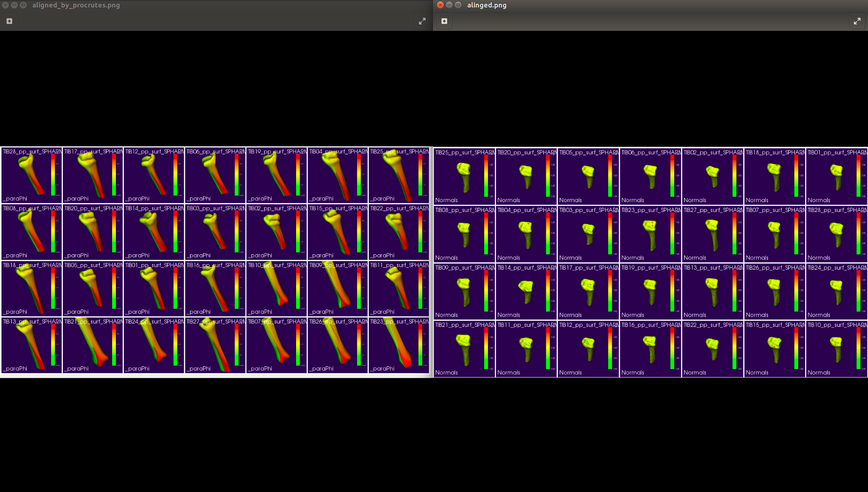The width and height of the screenshot is (868, 492).
Task: Click the alinged.png window title text
Action: [x=487, y=5]
